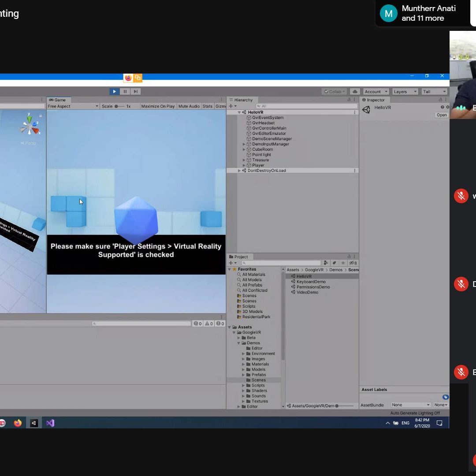Image resolution: width=476 pixels, height=476 pixels.
Task: Click the Project panel lock icon
Action: click(349, 257)
